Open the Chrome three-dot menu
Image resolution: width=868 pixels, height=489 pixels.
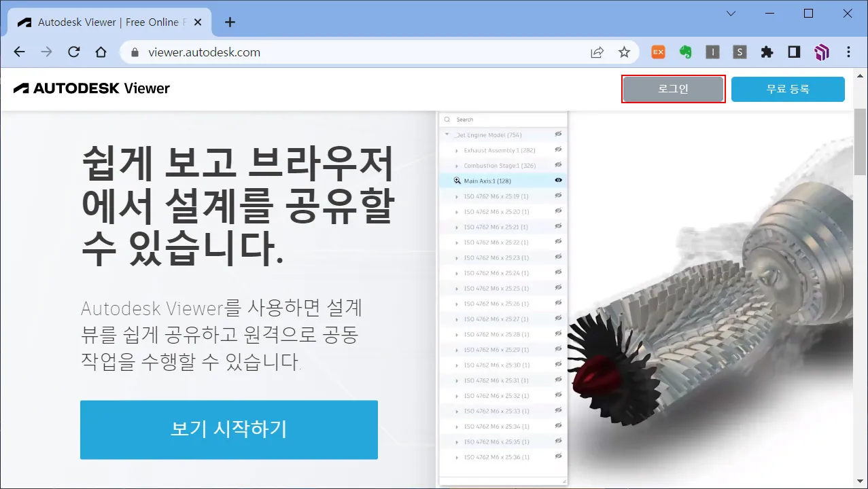[848, 52]
